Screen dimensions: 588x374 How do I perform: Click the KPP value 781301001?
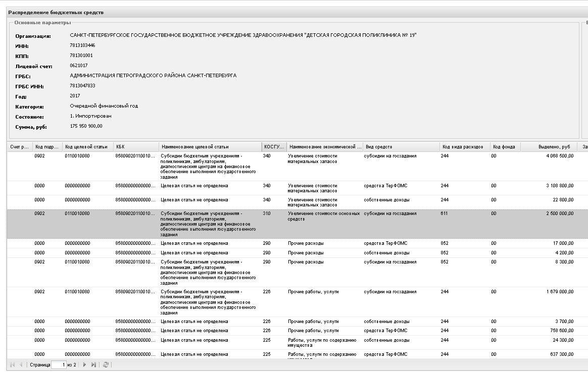[x=81, y=56]
